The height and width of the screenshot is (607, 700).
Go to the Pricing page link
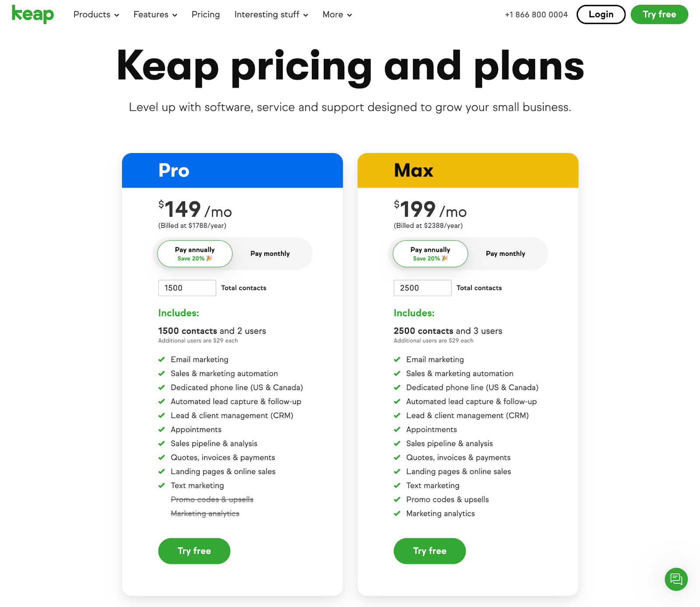click(x=206, y=15)
